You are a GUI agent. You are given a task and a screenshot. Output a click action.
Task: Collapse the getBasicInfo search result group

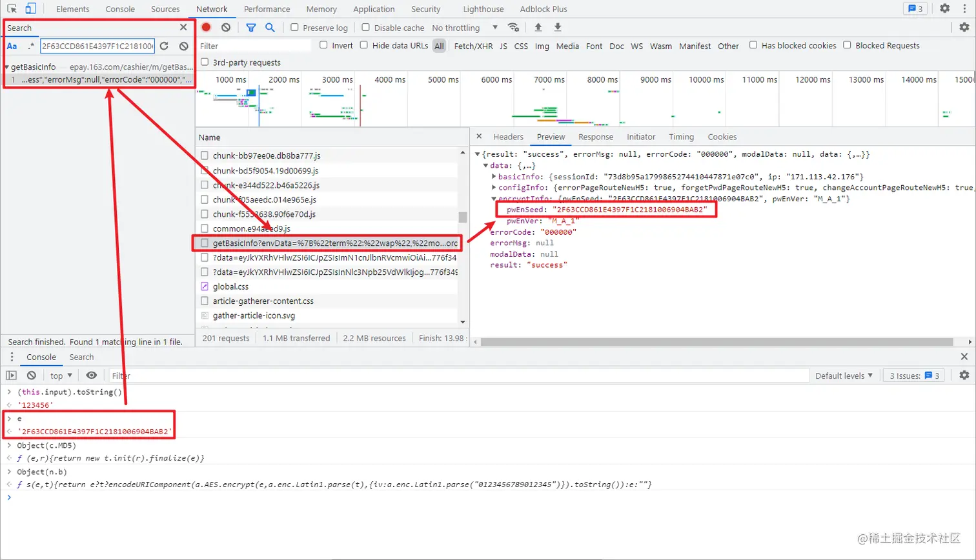pyautogui.click(x=6, y=66)
